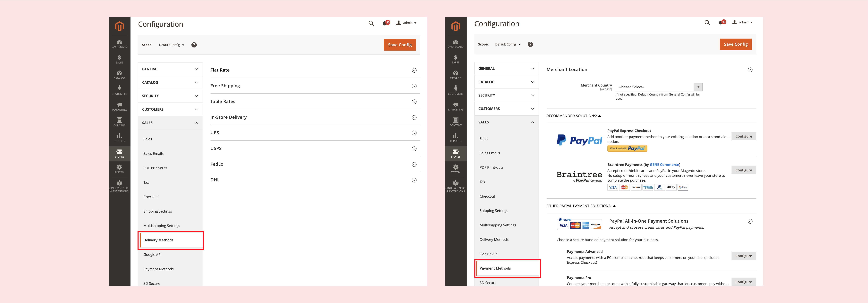The height and width of the screenshot is (303, 868).
Task: Expand USPS delivery section
Action: tap(315, 149)
